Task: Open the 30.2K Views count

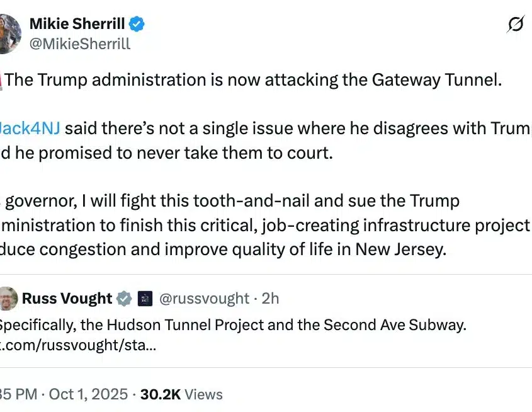Action: [181, 394]
